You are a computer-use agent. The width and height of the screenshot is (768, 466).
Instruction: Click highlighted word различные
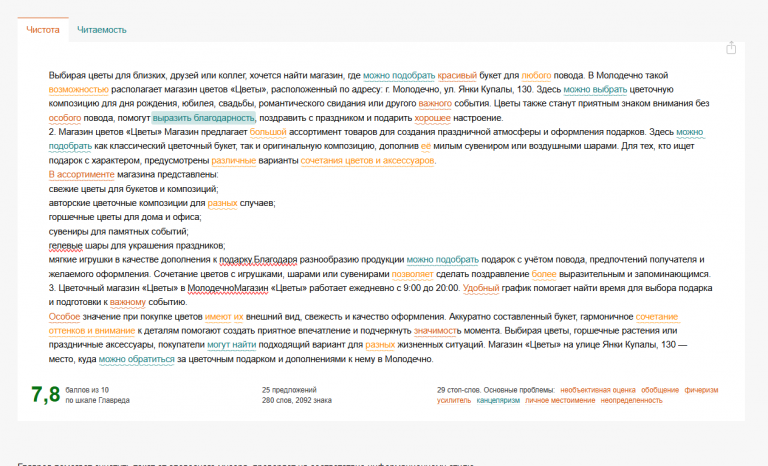tap(234, 161)
